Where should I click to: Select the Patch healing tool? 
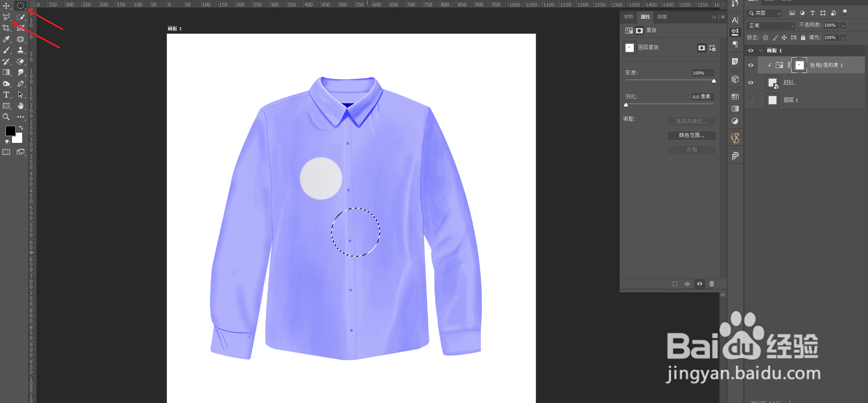click(x=20, y=39)
